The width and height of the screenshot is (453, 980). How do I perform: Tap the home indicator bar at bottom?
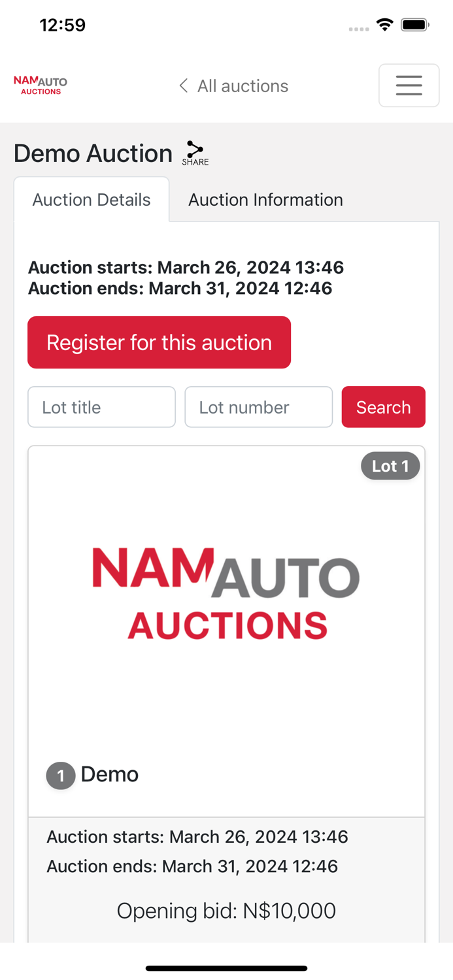pyautogui.click(x=226, y=968)
